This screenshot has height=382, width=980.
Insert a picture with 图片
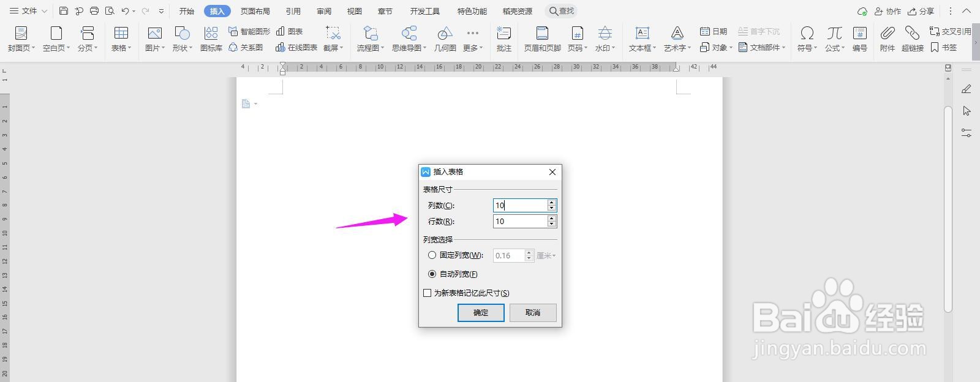pos(155,39)
